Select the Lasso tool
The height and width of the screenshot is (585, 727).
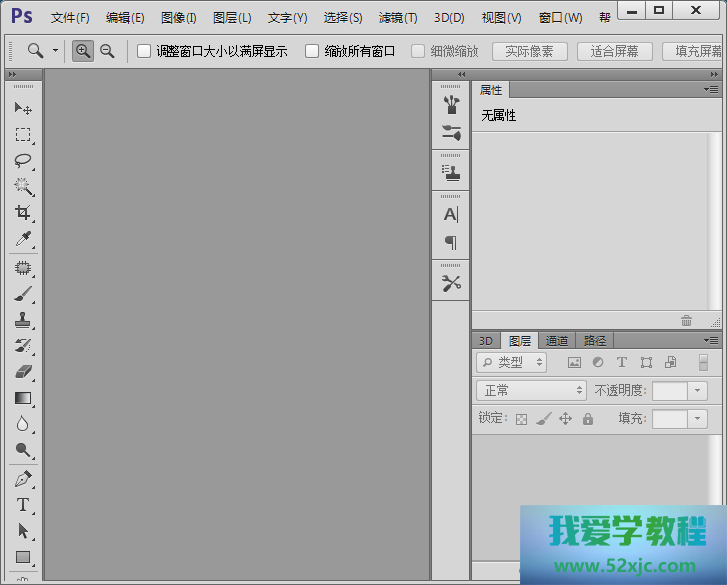tap(23, 160)
